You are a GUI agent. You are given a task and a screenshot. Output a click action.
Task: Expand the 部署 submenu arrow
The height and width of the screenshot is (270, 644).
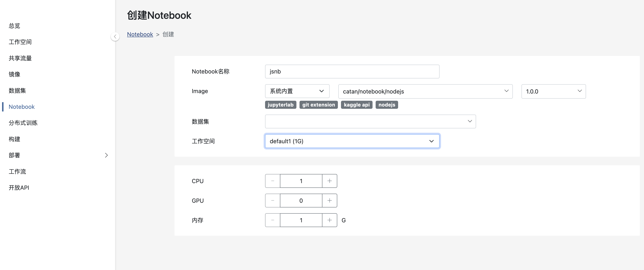[106, 155]
